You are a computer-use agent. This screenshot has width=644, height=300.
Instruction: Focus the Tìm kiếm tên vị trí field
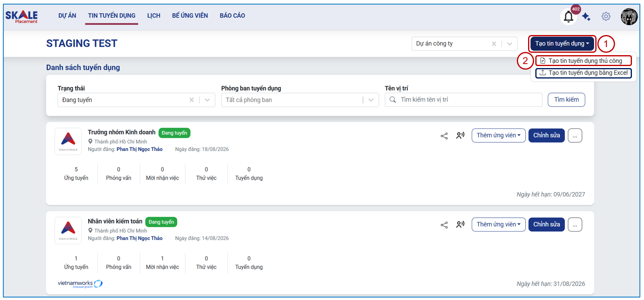pyautogui.click(x=463, y=99)
